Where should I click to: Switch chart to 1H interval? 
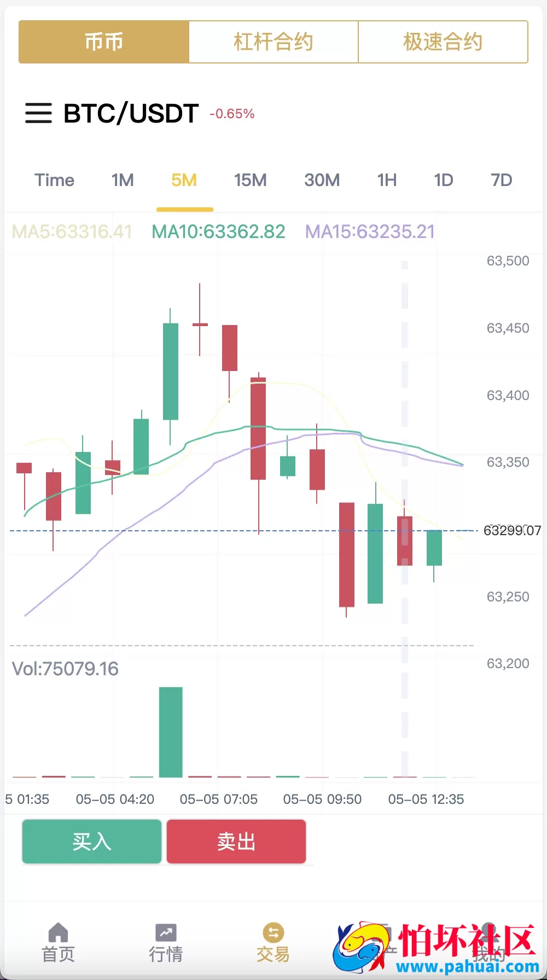coord(387,180)
